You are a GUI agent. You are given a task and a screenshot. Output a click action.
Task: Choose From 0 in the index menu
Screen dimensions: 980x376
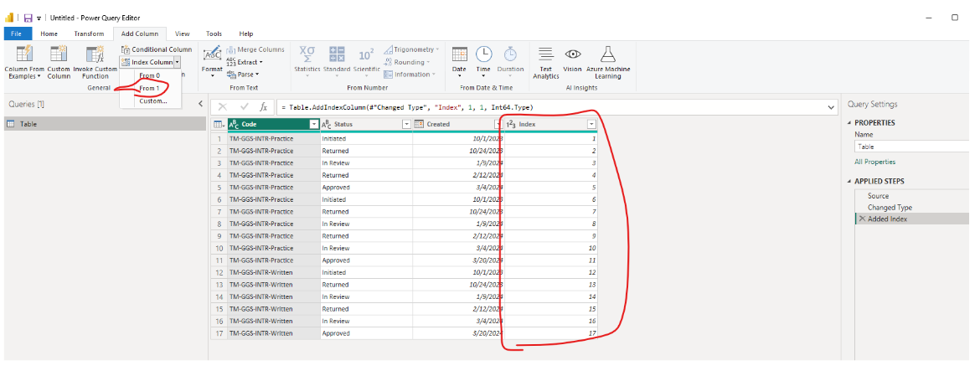[150, 75]
